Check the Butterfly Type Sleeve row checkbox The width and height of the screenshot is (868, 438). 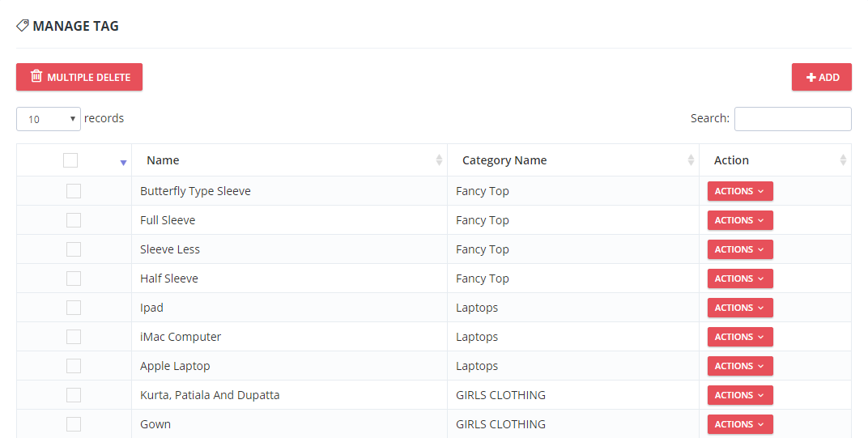tap(74, 191)
